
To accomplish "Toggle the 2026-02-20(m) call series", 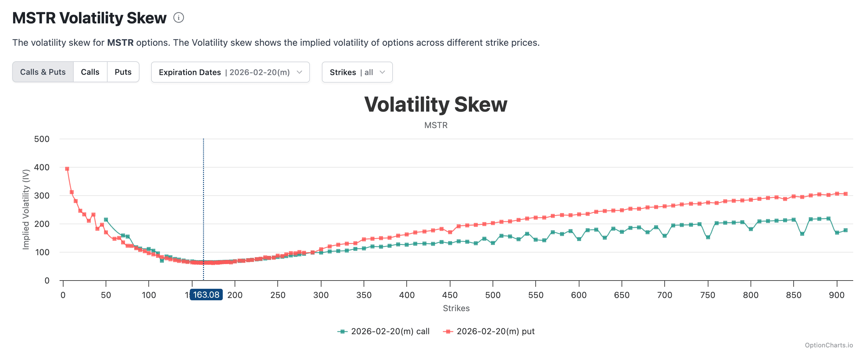I will tap(383, 332).
